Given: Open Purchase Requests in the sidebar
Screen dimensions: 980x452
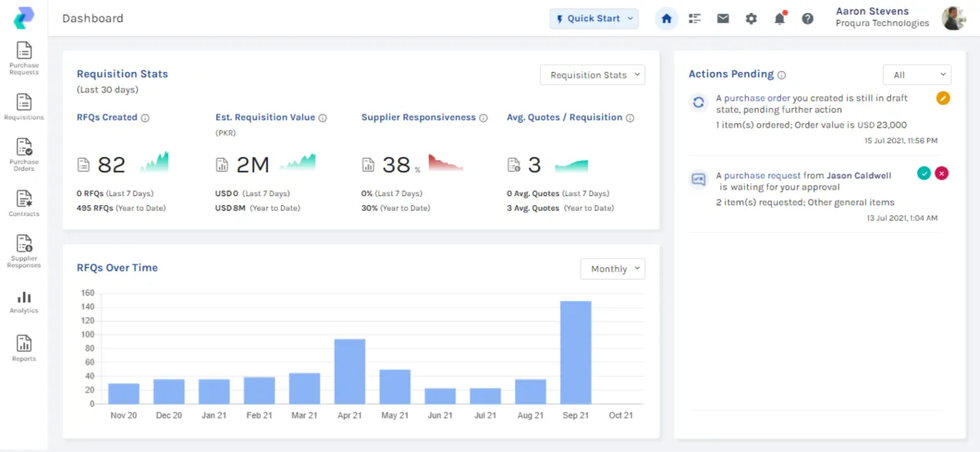Looking at the screenshot, I should 24,57.
